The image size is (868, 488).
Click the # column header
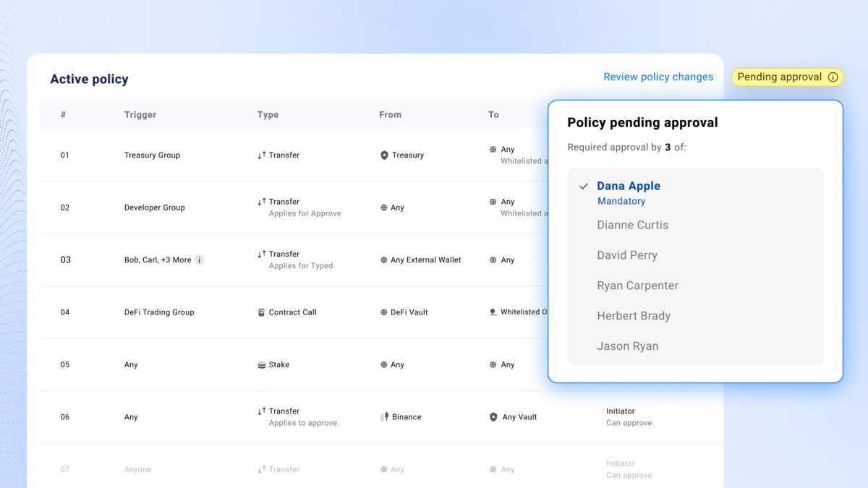(x=64, y=114)
